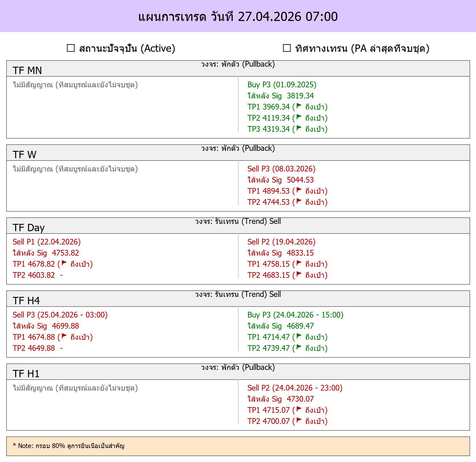Click red flag beside TP2 4700.07
Viewport: 476px width, 462px height.
(299, 420)
